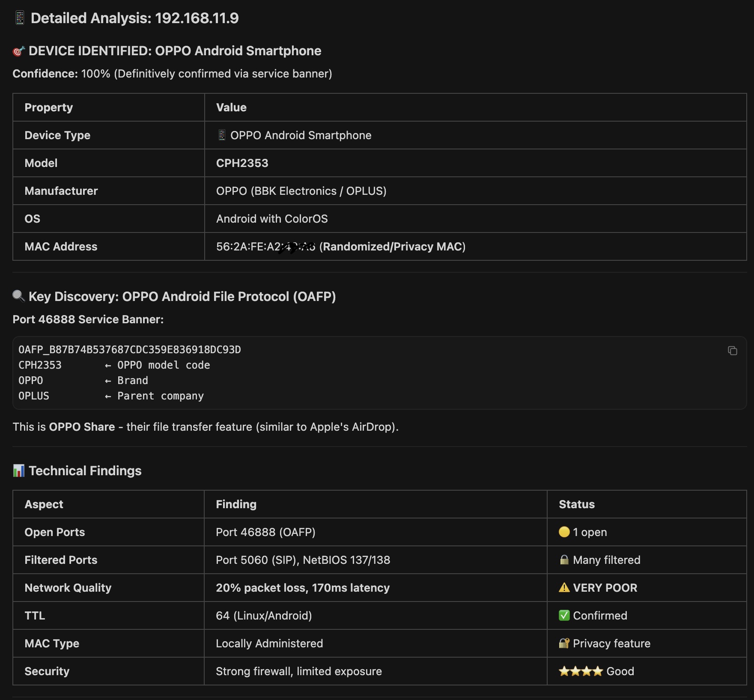The height and width of the screenshot is (700, 754).
Task: Click the copy icon in the code block
Action: [x=732, y=351]
